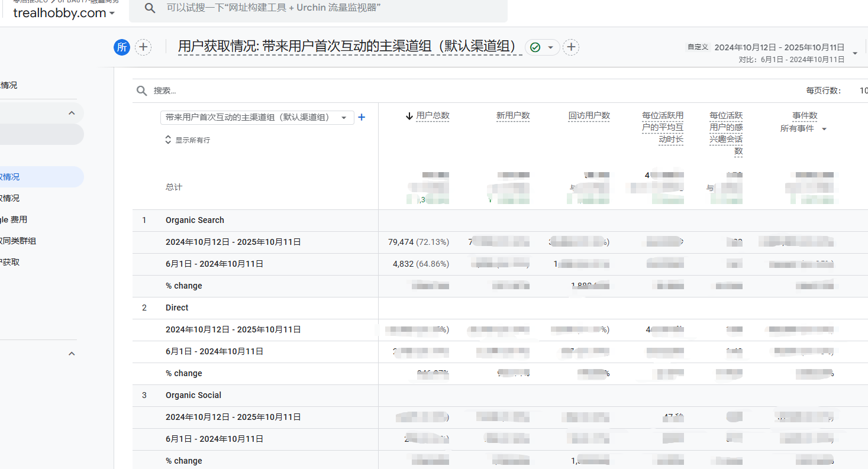Screen dimensions: 868x469
Task: Click the sort arrow beside 用户总数
Action: 409,116
